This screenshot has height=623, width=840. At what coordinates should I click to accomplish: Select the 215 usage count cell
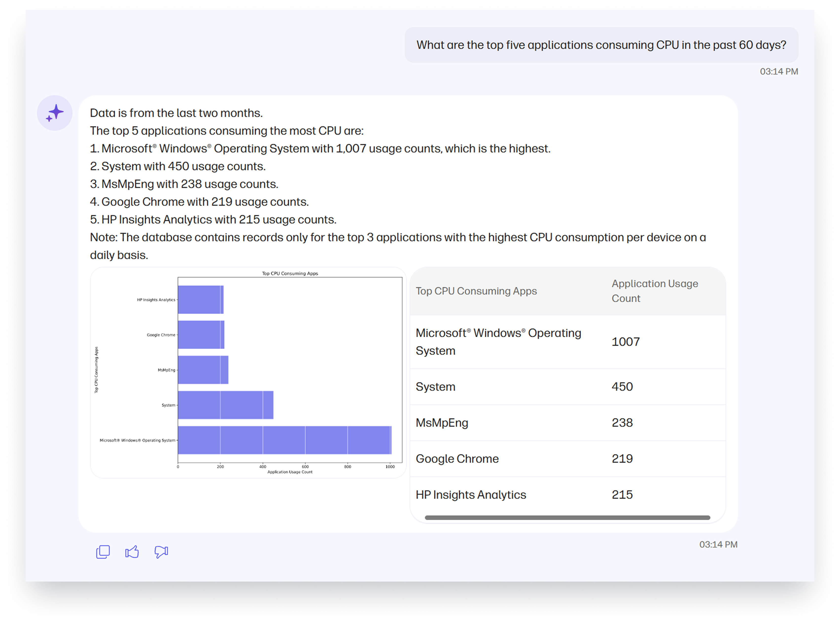click(x=623, y=495)
